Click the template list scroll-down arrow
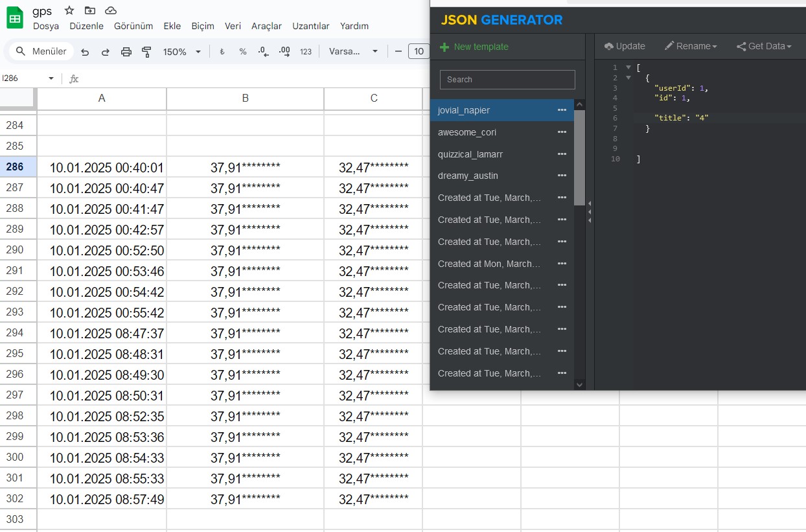Image resolution: width=806 pixels, height=532 pixels. [580, 384]
